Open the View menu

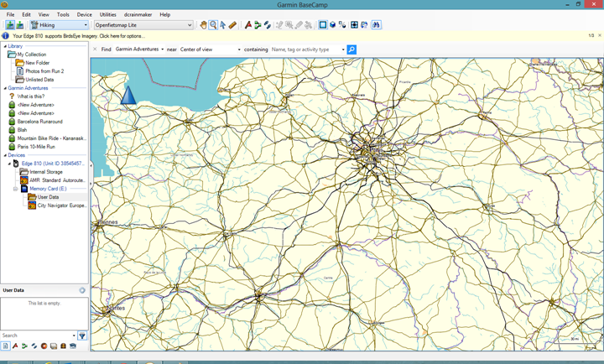44,14
